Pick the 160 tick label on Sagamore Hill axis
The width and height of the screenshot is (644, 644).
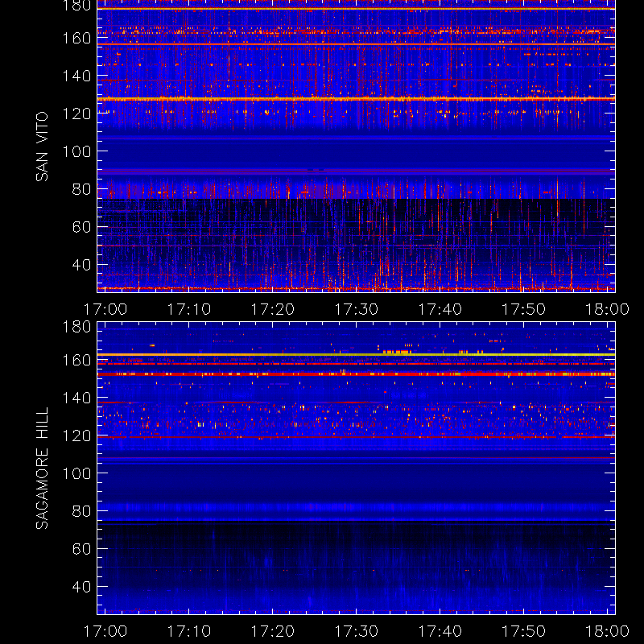(x=76, y=360)
